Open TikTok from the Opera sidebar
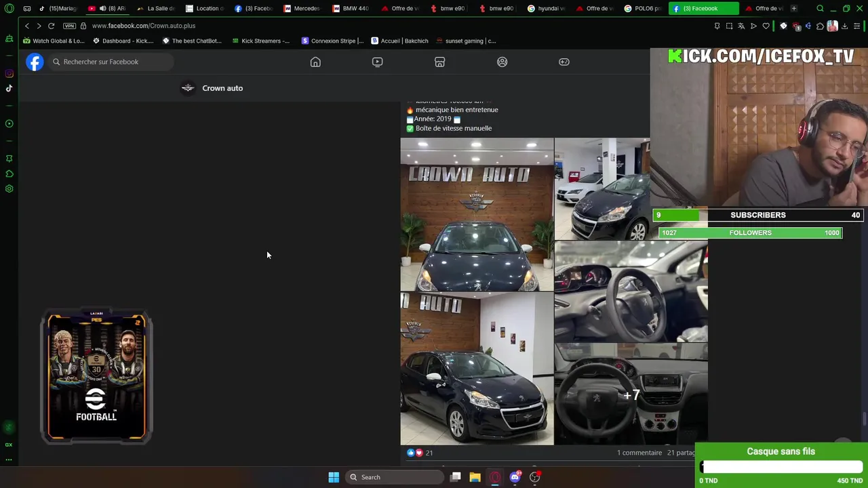The height and width of the screenshot is (488, 868). click(x=9, y=88)
